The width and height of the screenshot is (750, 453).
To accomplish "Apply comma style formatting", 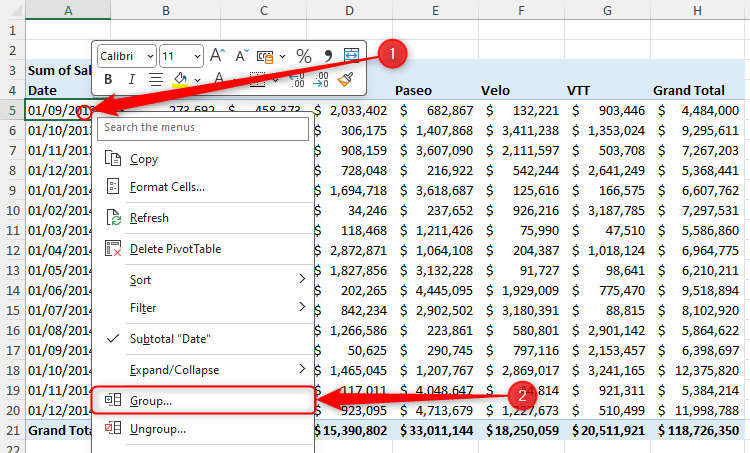I will (x=328, y=56).
